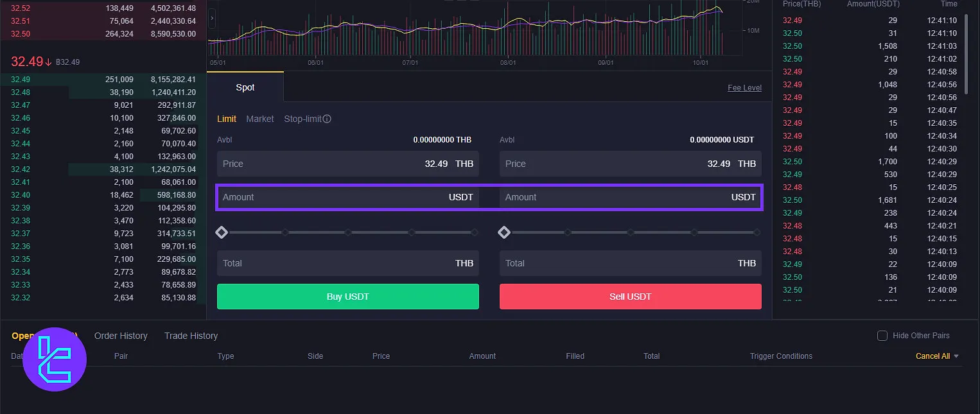Expand the Cancel All dropdown
Image resolution: width=980 pixels, height=414 pixels.
[956, 356]
